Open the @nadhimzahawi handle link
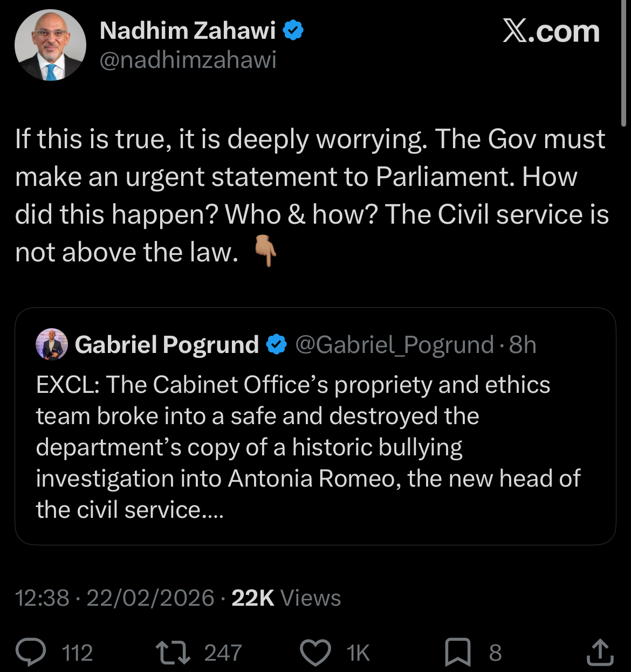This screenshot has width=631, height=672. click(188, 60)
